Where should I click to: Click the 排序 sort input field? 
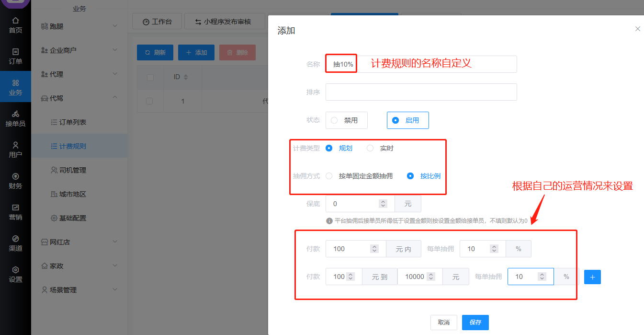coord(421,92)
